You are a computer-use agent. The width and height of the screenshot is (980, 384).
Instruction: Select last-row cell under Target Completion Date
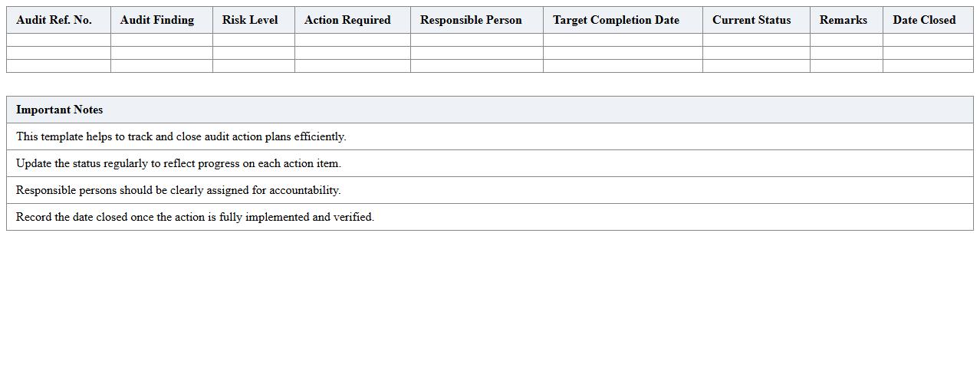click(622, 66)
